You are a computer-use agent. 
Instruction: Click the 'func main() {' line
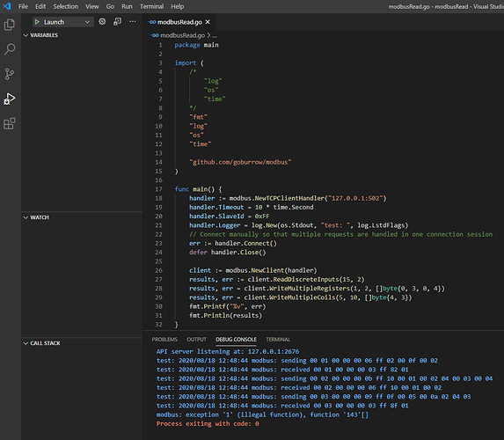[198, 189]
